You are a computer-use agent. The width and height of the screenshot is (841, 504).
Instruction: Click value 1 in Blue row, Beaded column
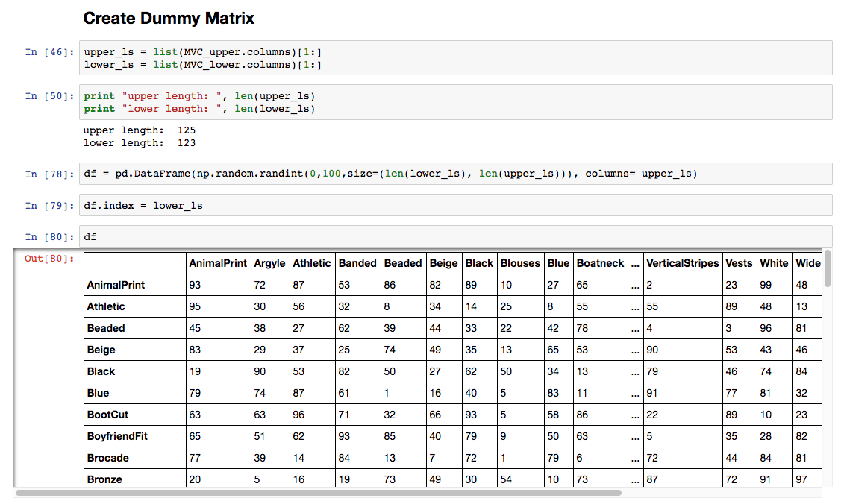pyautogui.click(x=387, y=393)
